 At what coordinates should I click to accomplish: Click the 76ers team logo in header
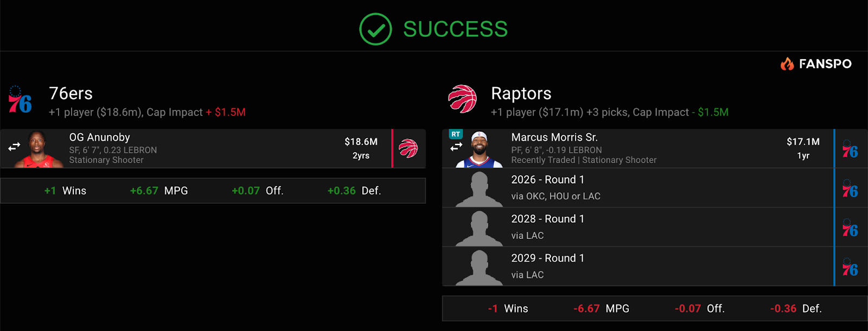(20, 100)
